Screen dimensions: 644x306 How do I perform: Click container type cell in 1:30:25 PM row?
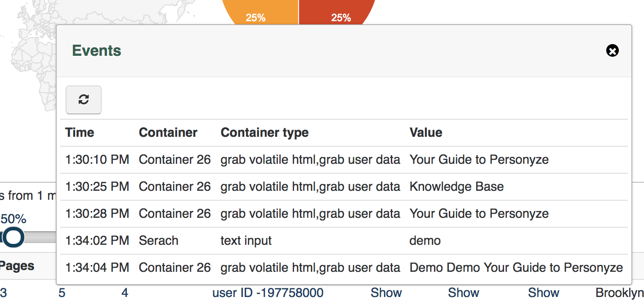click(x=310, y=187)
